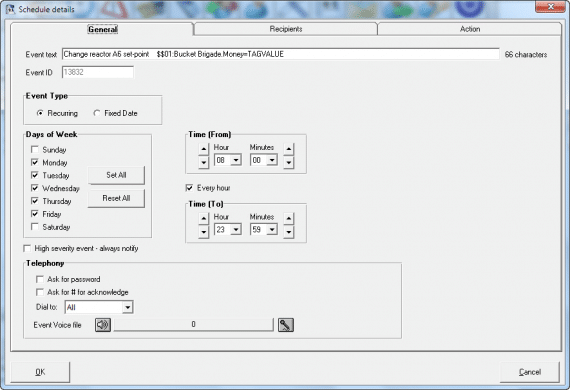Increase Time From minutes with up arrow
The image size is (570, 390).
289,149
